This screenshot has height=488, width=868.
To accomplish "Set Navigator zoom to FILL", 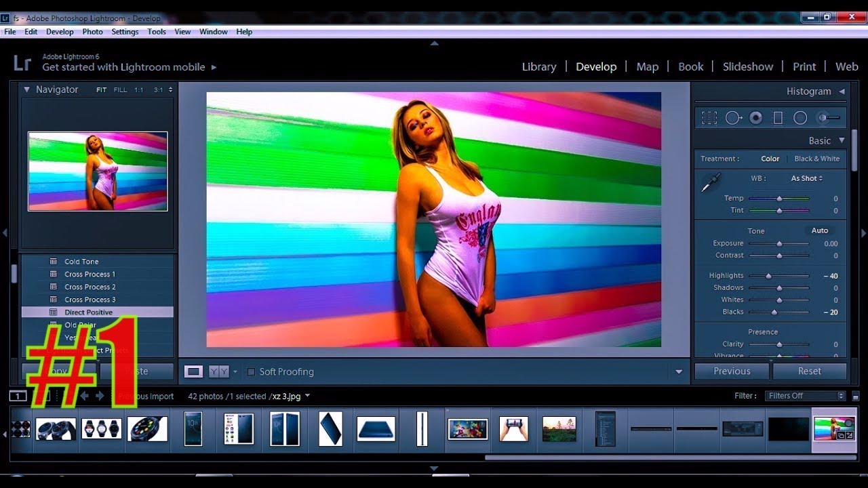I will pyautogui.click(x=120, y=89).
